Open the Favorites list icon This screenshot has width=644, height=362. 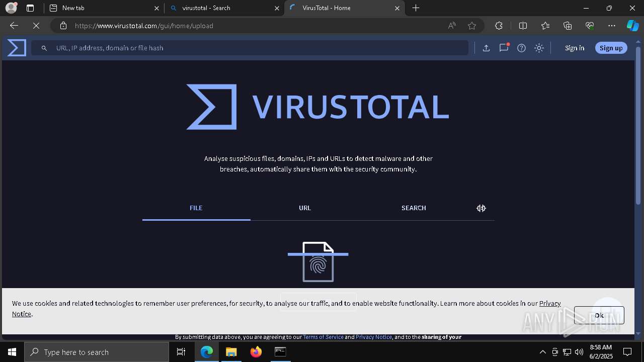545,26
